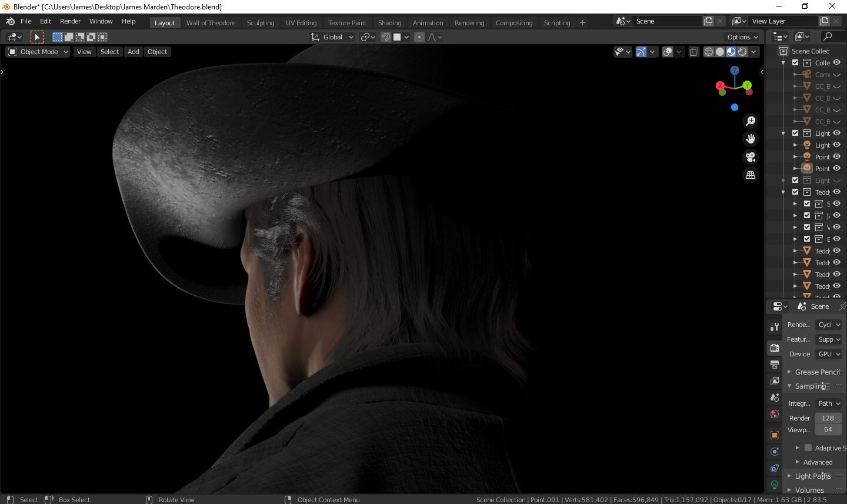The height and width of the screenshot is (504, 847).
Task: Open Physics properties tab icon
Action: pyautogui.click(x=775, y=452)
